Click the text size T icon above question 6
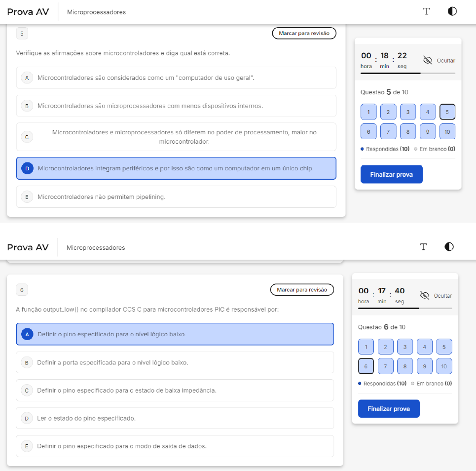Screen dimensions: 476x471 pos(423,247)
